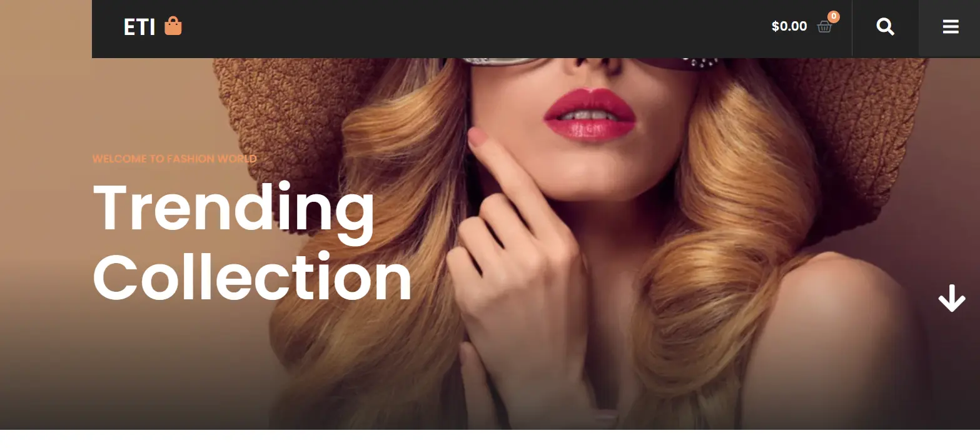Click the white strip below the banner
The image size is (980, 448).
click(490, 439)
